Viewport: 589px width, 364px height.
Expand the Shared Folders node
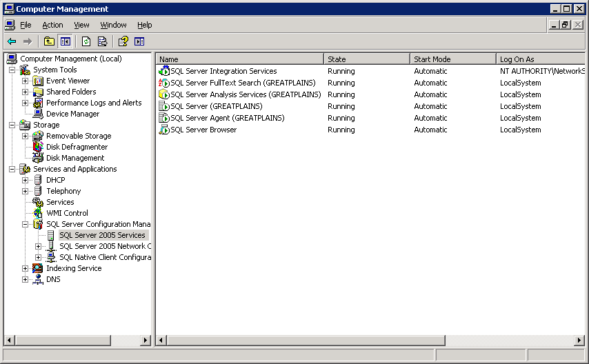(x=25, y=92)
